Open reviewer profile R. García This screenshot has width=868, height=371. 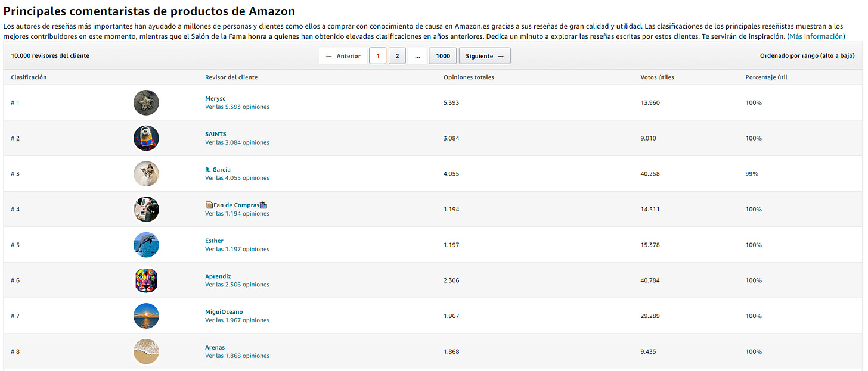pyautogui.click(x=218, y=170)
